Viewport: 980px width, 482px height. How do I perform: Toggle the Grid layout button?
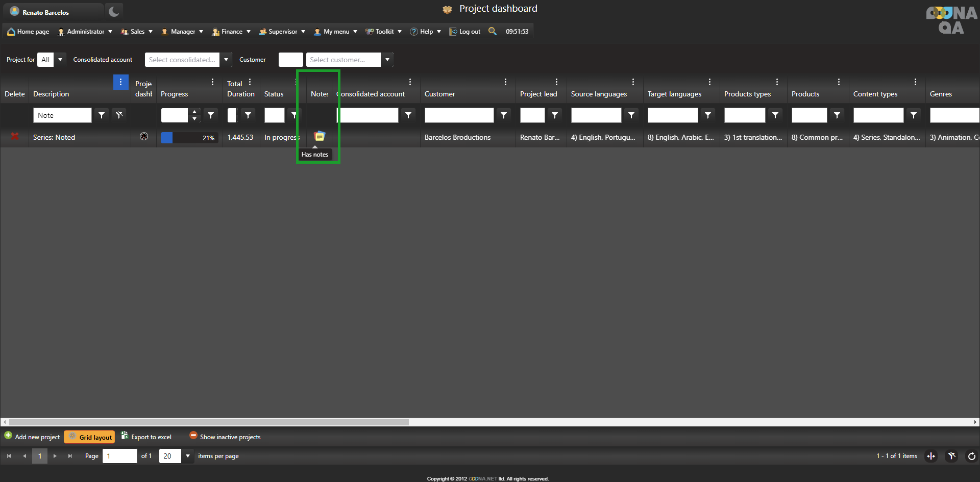[x=89, y=437]
